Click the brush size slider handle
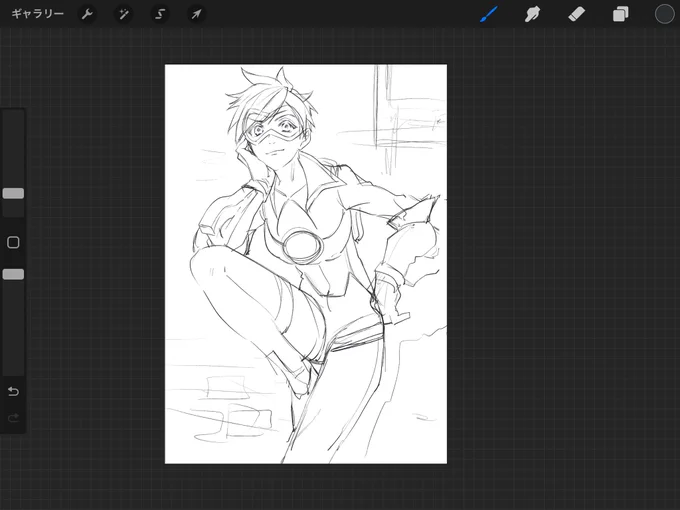The height and width of the screenshot is (510, 680). pyautogui.click(x=13, y=193)
